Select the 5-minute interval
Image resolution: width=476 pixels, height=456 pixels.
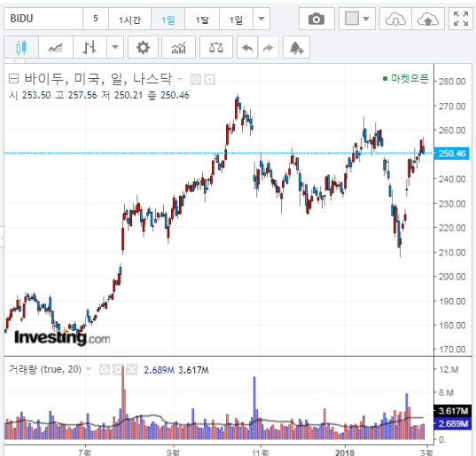coord(96,19)
